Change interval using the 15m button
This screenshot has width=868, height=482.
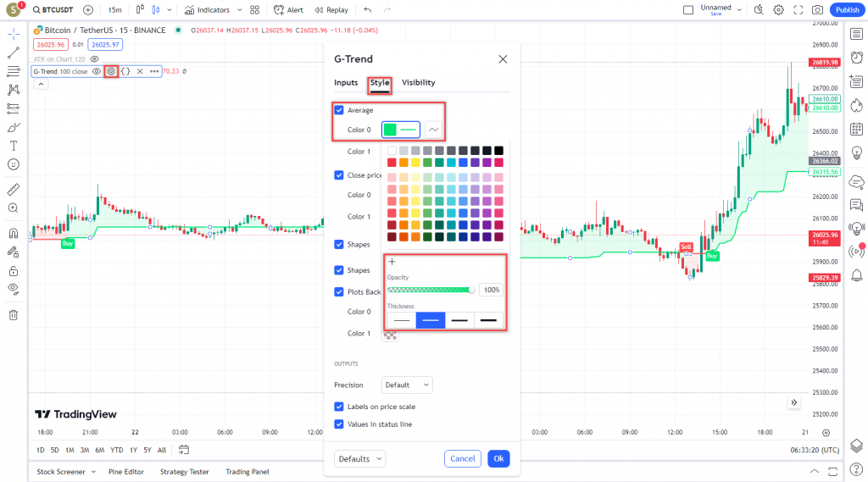(x=114, y=10)
